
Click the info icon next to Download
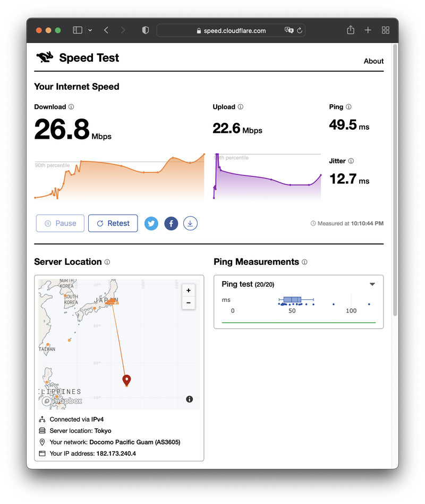pyautogui.click(x=71, y=107)
